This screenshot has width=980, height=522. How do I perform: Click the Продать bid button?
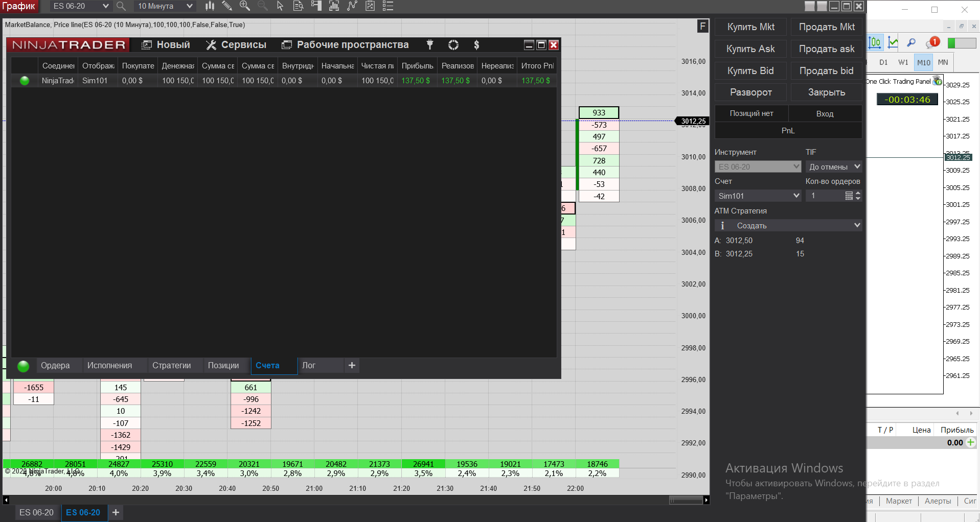pyautogui.click(x=827, y=71)
